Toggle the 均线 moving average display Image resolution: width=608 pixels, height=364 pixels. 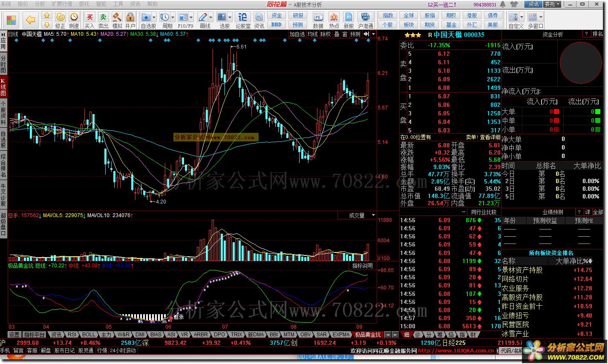tap(312, 34)
